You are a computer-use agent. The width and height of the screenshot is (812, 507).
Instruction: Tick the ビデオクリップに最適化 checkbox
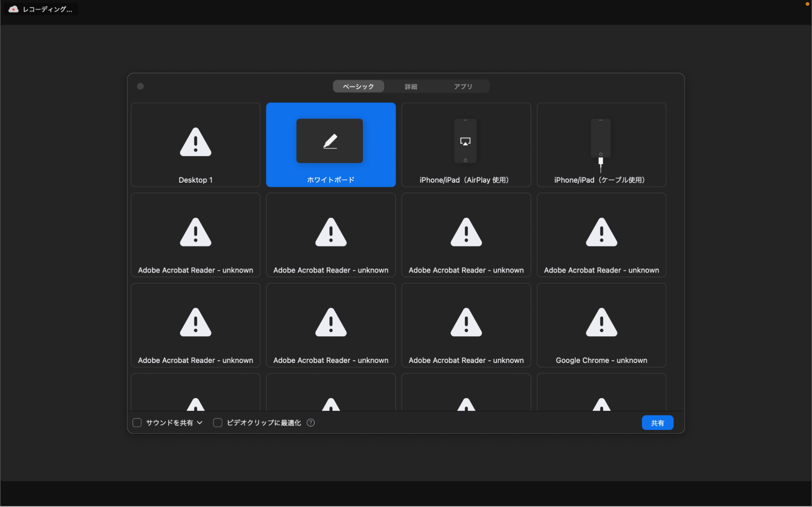(218, 423)
